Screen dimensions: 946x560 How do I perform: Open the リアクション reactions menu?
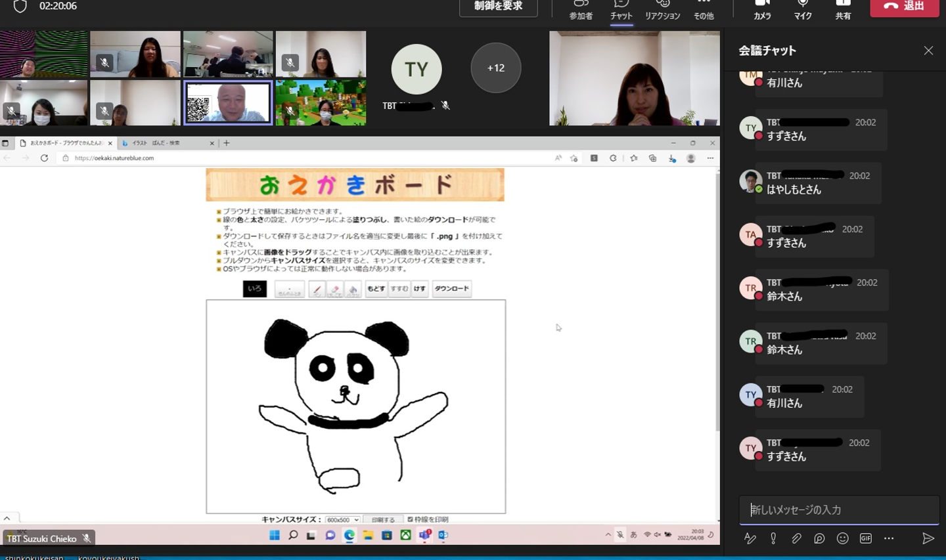coord(662,10)
